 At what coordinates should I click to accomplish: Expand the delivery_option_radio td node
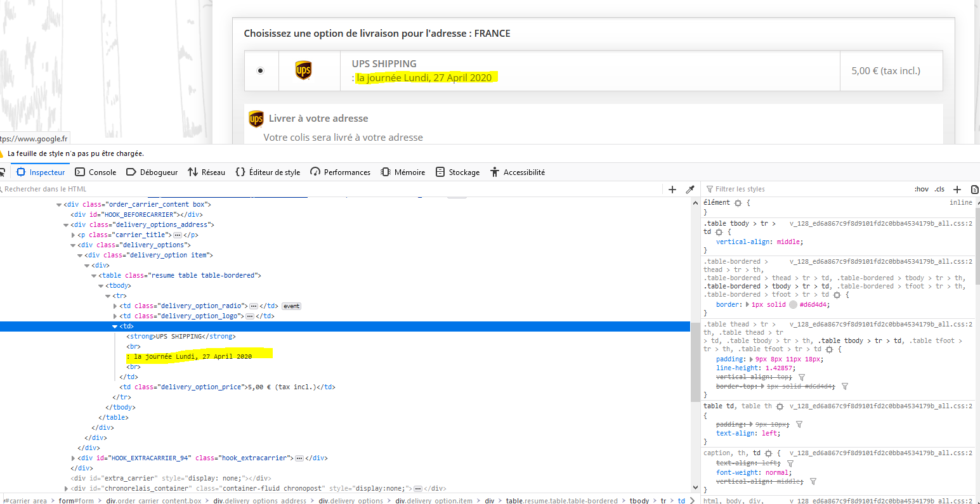point(115,306)
